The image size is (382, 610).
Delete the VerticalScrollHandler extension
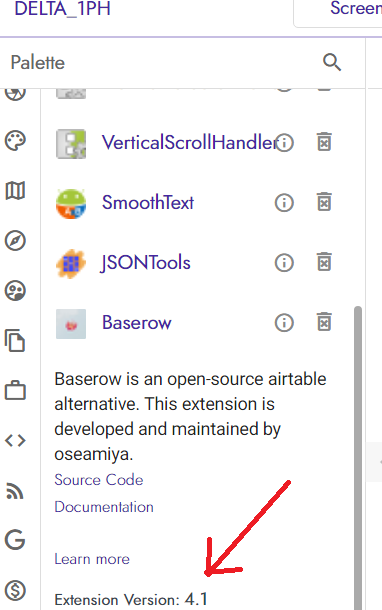[x=324, y=142]
